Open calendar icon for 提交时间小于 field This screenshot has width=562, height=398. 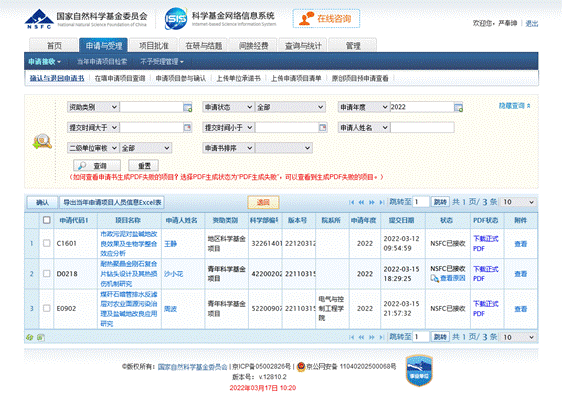pos(323,128)
